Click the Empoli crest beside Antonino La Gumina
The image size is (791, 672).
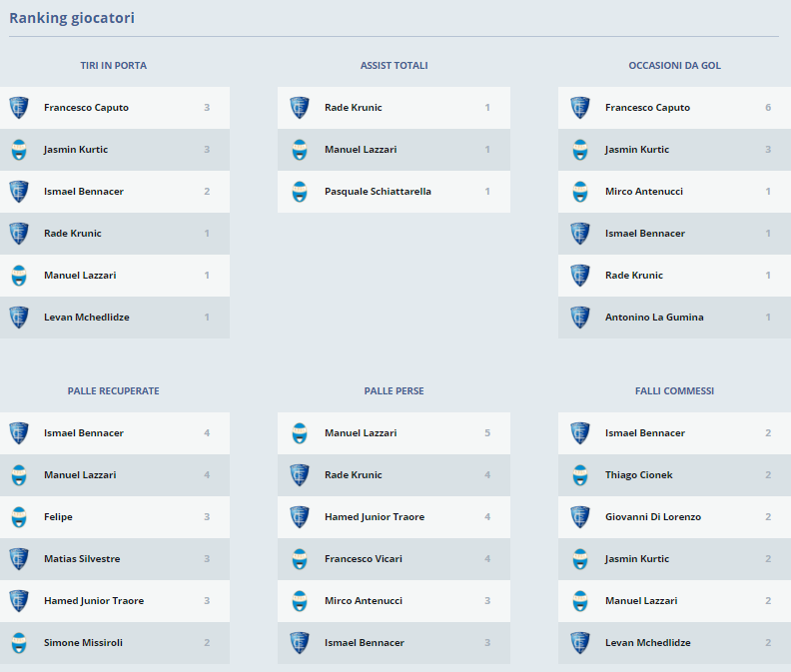coord(580,318)
